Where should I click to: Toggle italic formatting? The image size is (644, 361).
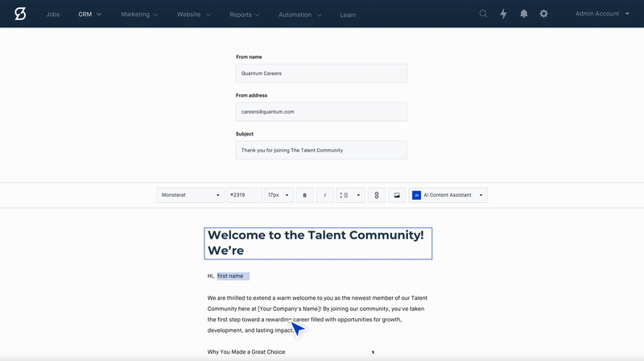tap(325, 195)
